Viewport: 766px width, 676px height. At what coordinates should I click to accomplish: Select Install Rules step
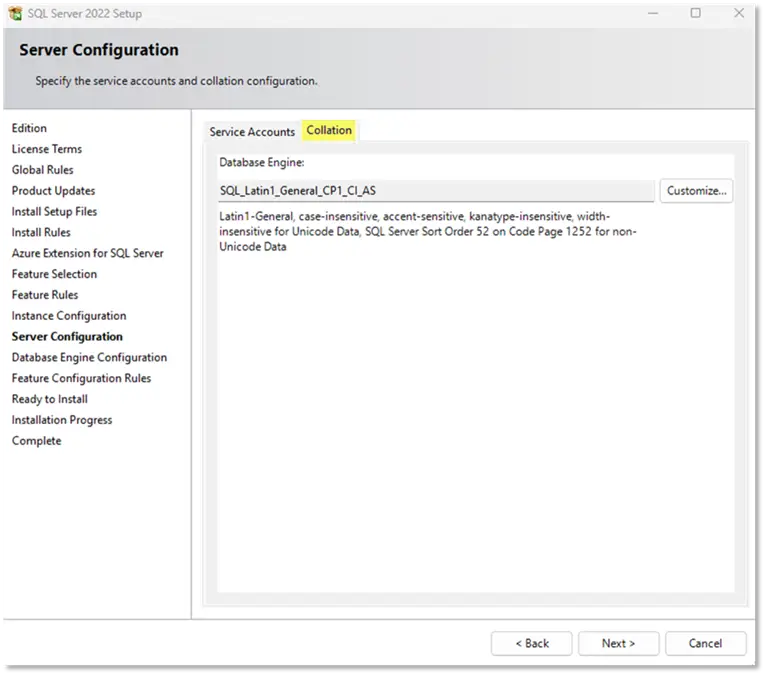point(41,232)
